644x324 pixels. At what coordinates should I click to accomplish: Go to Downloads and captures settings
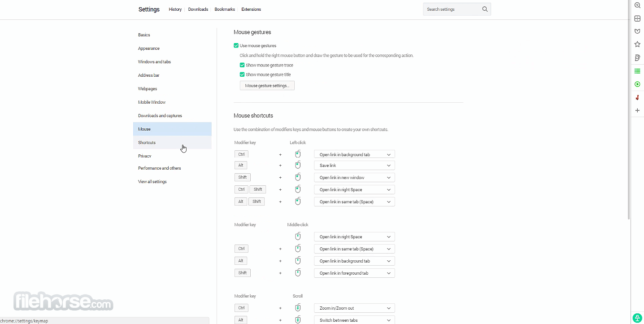[172, 116]
